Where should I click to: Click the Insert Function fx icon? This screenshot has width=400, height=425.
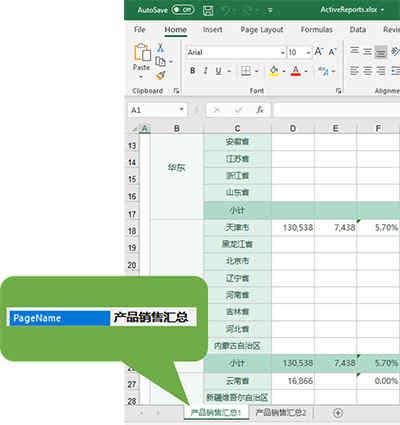(x=260, y=110)
